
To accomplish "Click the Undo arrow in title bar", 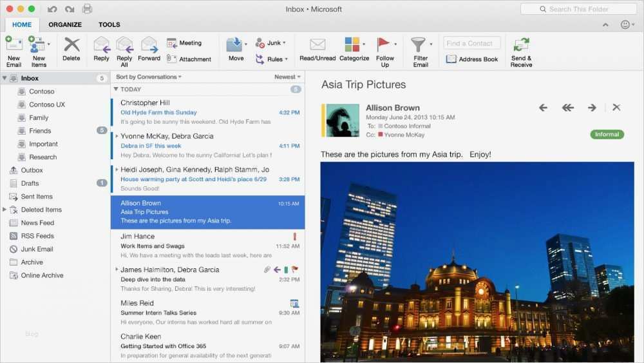I will click(52, 9).
